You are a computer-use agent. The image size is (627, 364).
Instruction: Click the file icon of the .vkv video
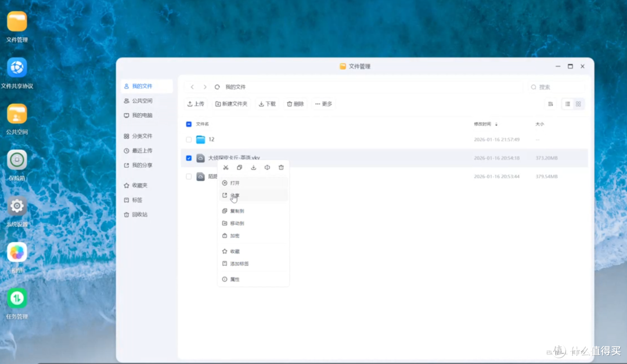(x=201, y=158)
